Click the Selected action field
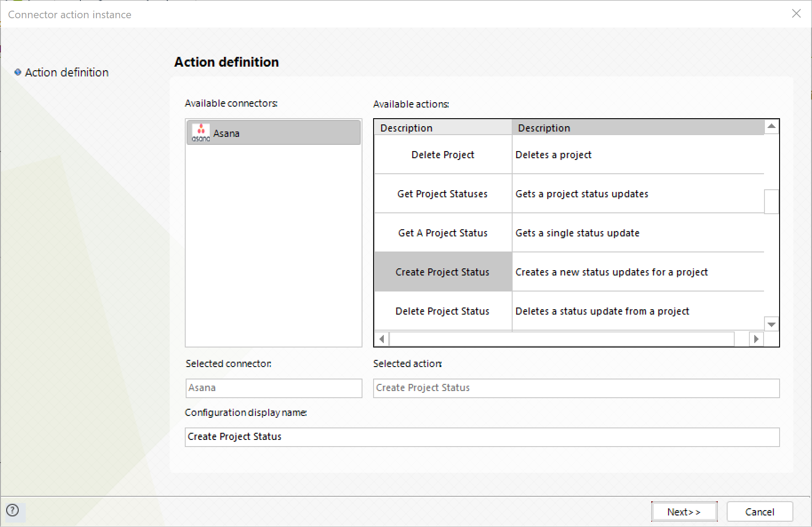812x527 pixels. (576, 388)
